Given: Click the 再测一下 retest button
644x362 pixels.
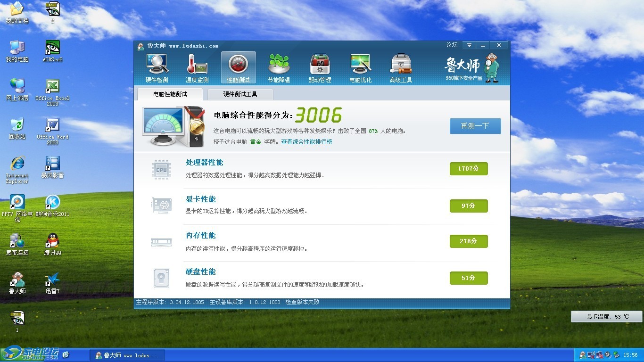Looking at the screenshot, I should coord(475,126).
